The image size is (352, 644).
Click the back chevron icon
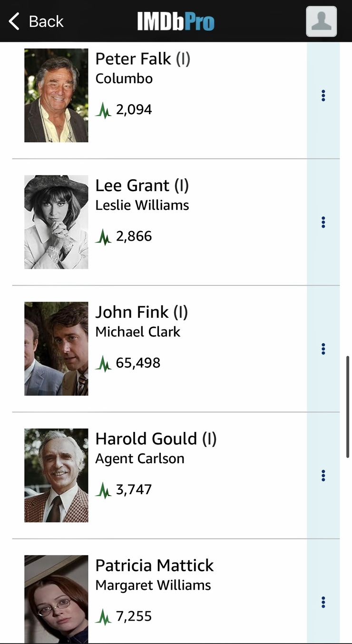tap(13, 21)
